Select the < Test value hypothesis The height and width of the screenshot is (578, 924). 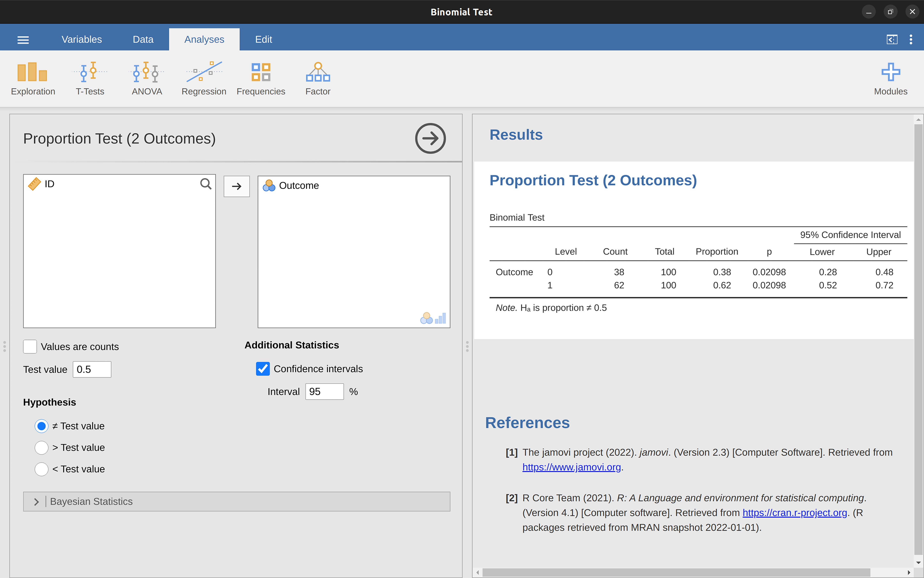pyautogui.click(x=41, y=469)
